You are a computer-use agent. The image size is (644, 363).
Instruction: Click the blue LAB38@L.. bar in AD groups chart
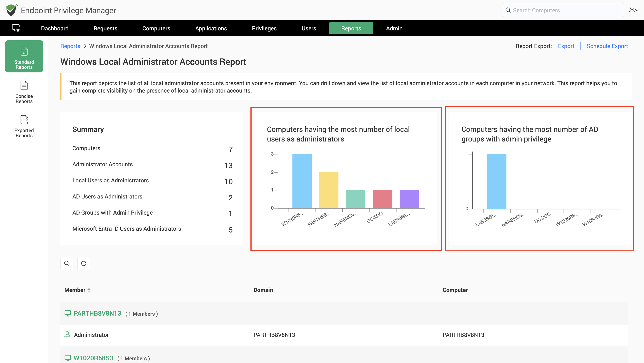point(497,181)
